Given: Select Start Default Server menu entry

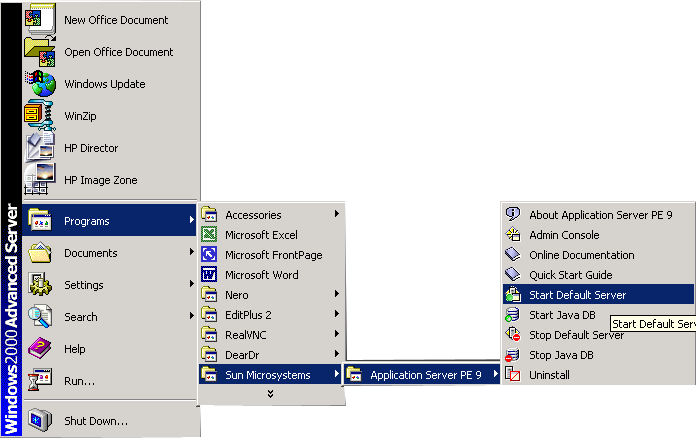Looking at the screenshot, I should click(x=577, y=295).
